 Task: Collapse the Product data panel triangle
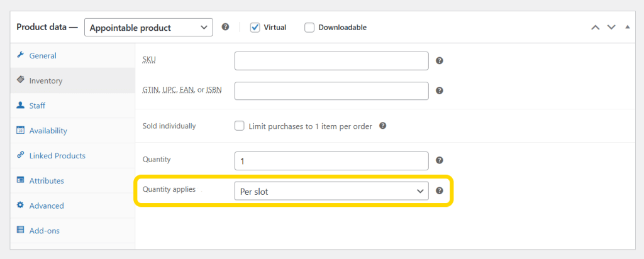tap(627, 27)
